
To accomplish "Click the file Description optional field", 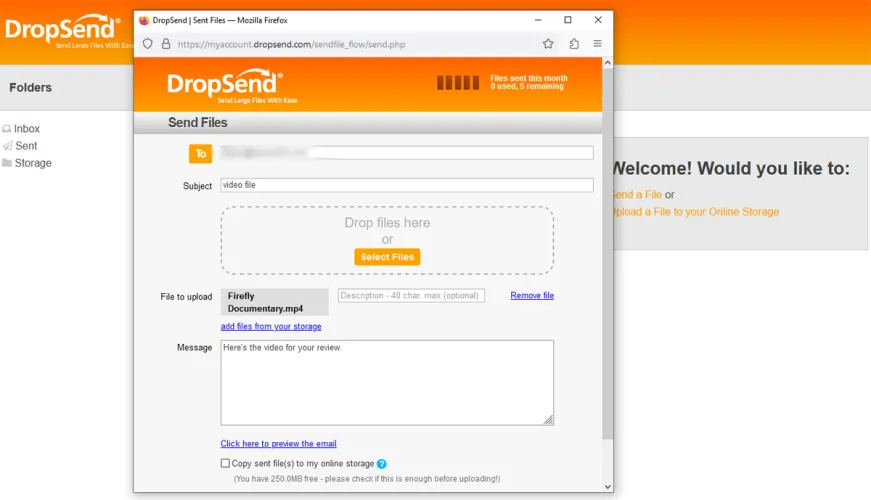I will (411, 296).
